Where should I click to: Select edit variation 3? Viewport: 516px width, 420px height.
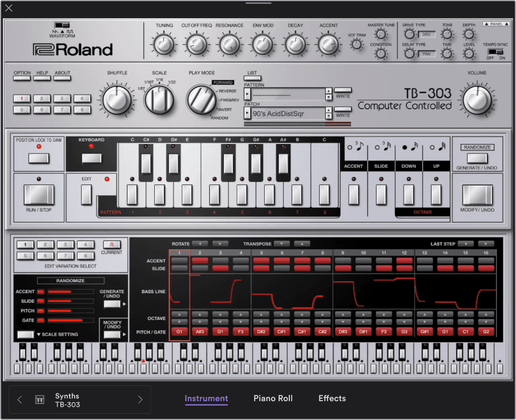pyautogui.click(x=65, y=245)
